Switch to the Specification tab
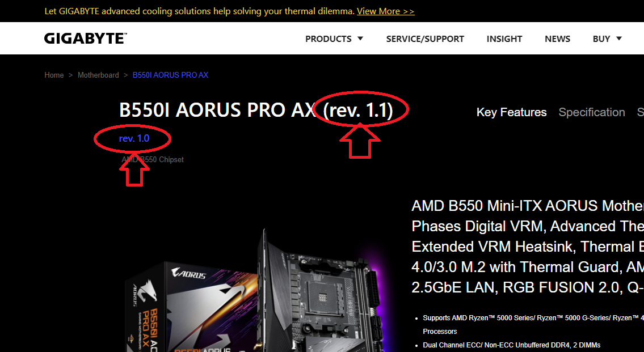Viewport: 644px width, 352px height. coord(591,112)
